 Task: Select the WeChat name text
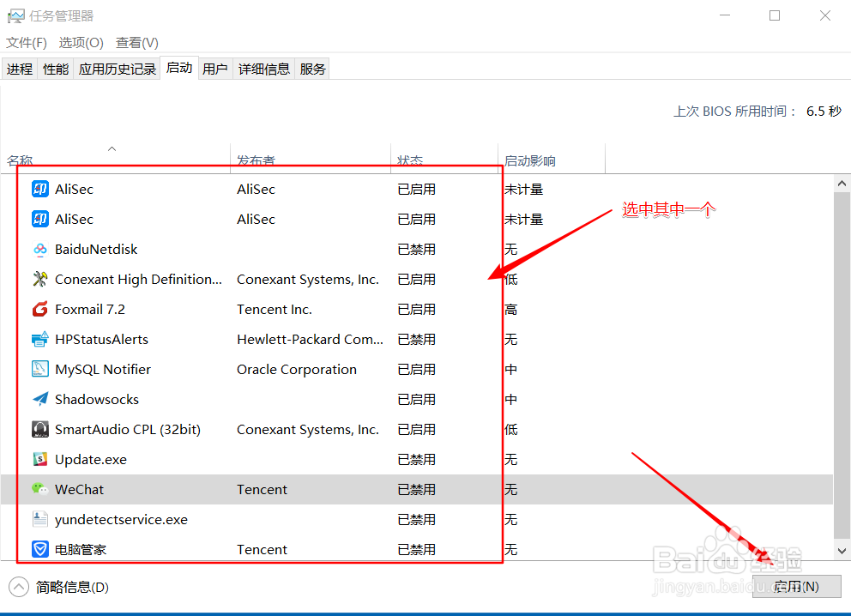pyautogui.click(x=79, y=490)
